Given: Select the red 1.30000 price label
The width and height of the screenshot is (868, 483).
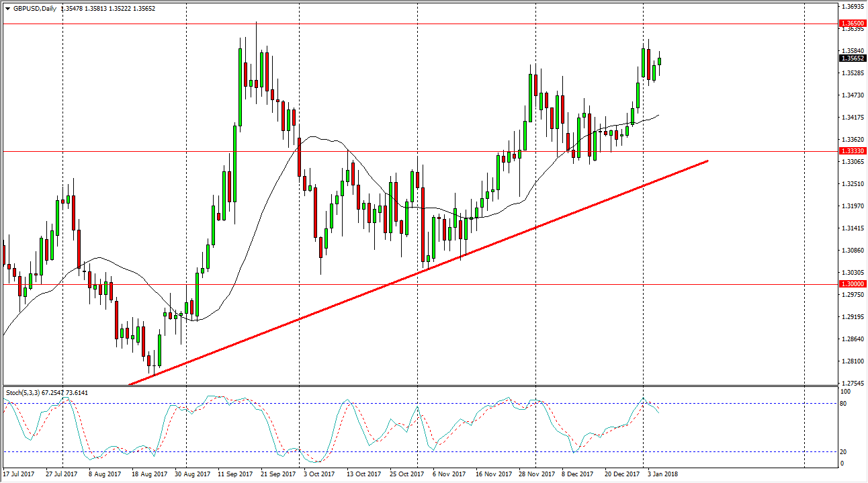Looking at the screenshot, I should tap(854, 285).
